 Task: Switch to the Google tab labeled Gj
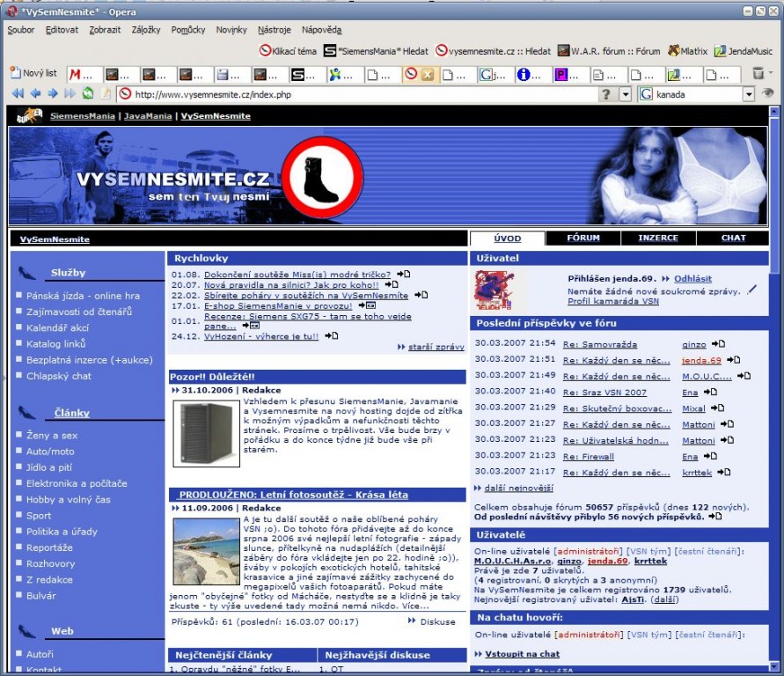point(492,75)
